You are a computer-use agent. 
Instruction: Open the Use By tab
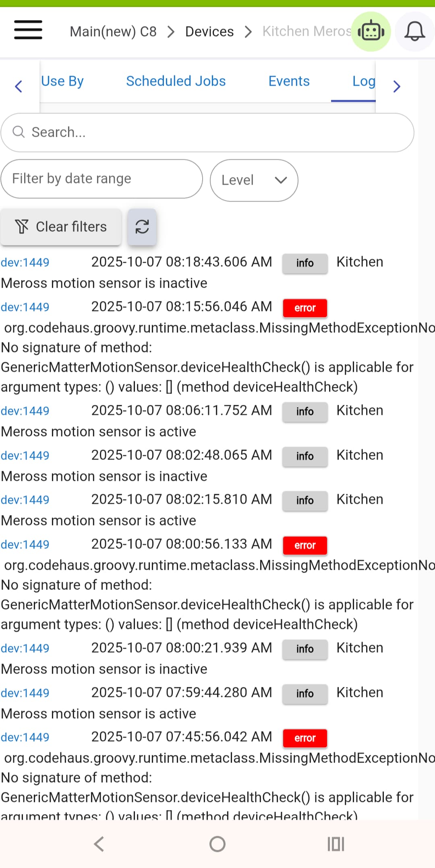pos(62,81)
